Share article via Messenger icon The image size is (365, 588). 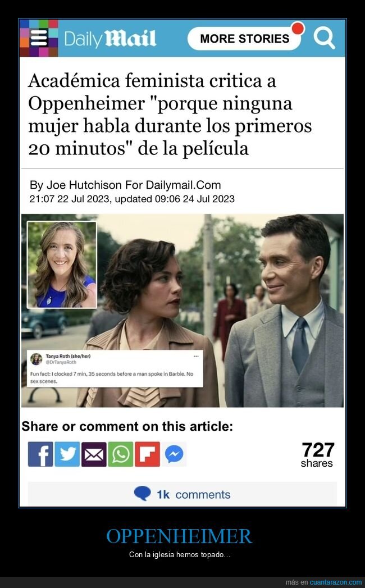pyautogui.click(x=174, y=454)
